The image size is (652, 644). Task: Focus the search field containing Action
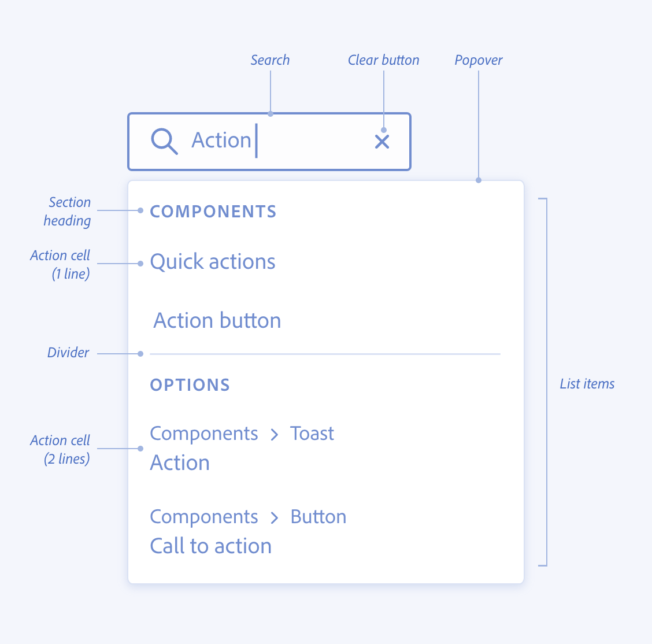pyautogui.click(x=269, y=142)
